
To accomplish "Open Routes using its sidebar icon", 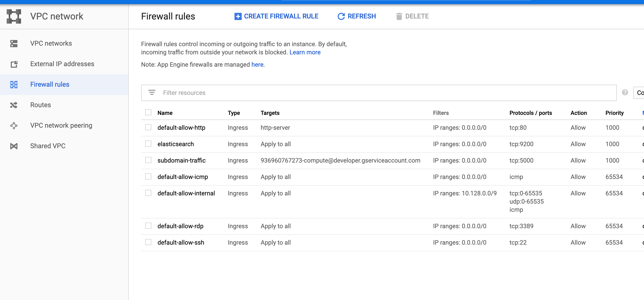I will 14,105.
